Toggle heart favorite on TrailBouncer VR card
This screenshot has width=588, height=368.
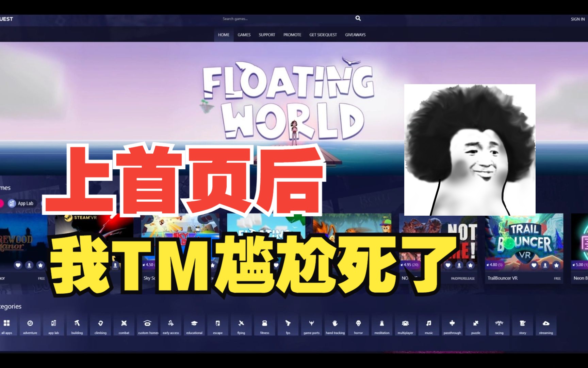point(534,265)
